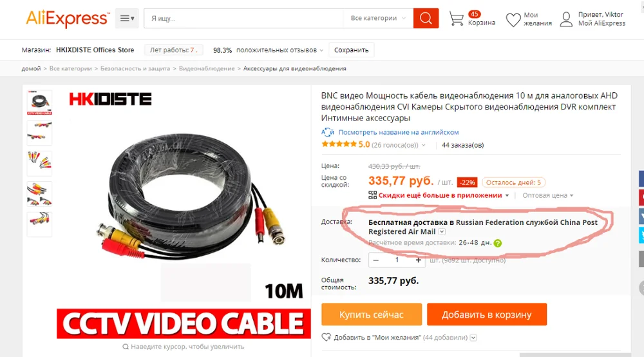Click 'Купить сейчас' button
This screenshot has width=644, height=357.
pyautogui.click(x=372, y=314)
